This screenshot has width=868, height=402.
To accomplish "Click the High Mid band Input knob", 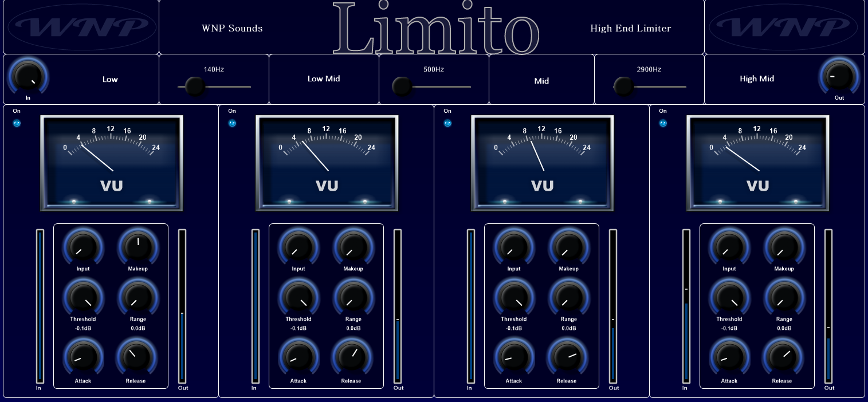I will [729, 246].
